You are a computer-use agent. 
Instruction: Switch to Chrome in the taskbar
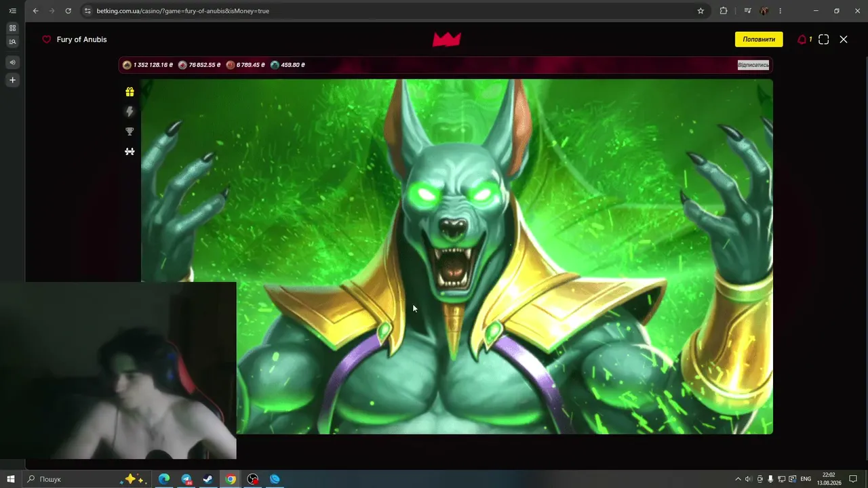tap(231, 479)
